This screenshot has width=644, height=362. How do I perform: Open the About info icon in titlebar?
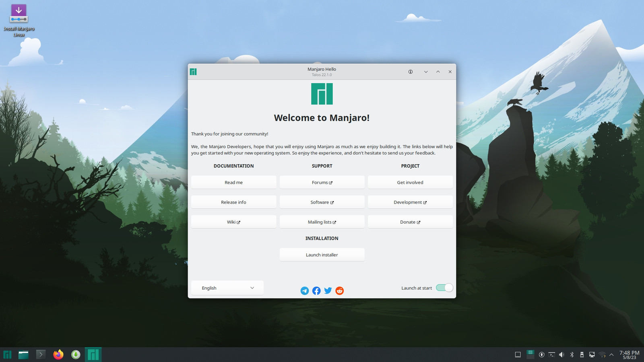[x=411, y=72]
